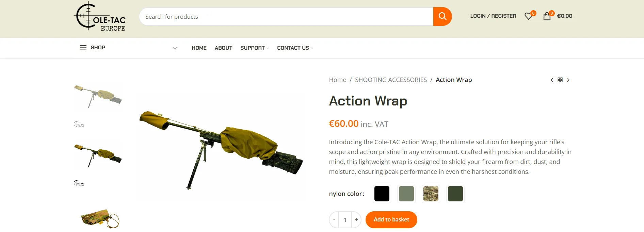Open the Shooting Accessories breadcrumb link

tap(391, 80)
